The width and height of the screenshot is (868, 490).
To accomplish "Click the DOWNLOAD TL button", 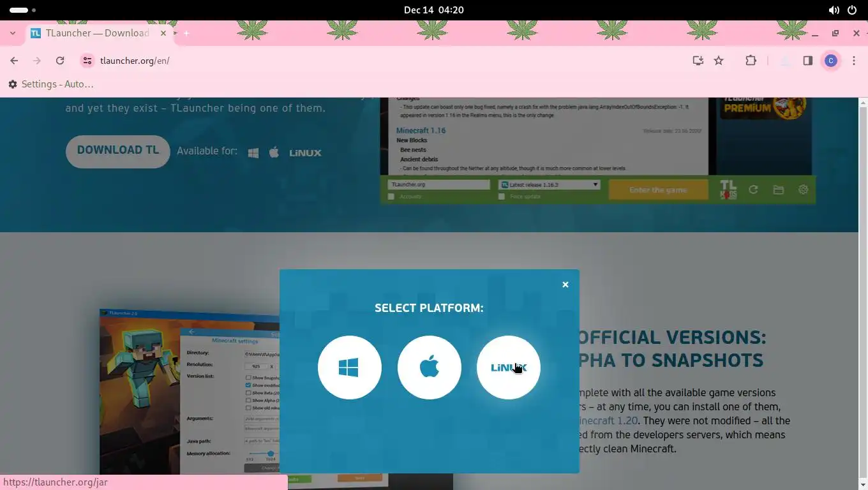I will 118,151.
